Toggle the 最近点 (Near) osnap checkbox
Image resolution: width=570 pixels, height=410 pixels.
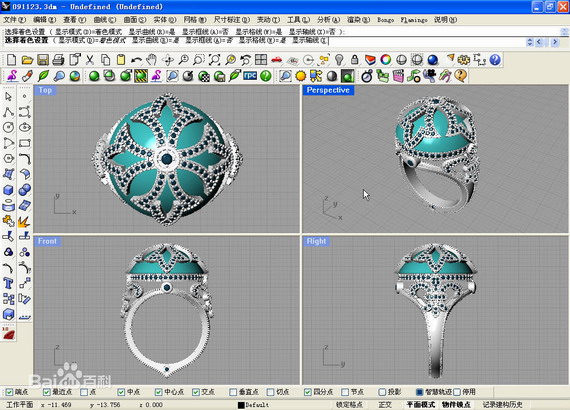(46, 392)
